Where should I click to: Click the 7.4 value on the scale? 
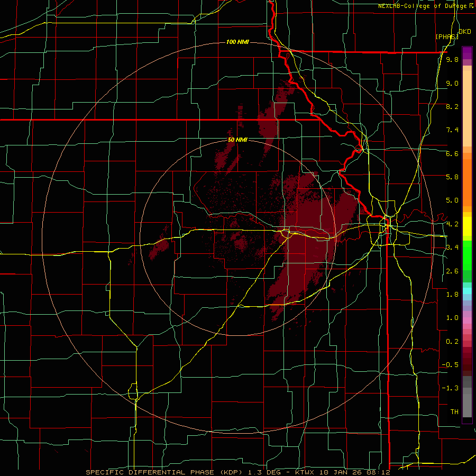coord(452,130)
